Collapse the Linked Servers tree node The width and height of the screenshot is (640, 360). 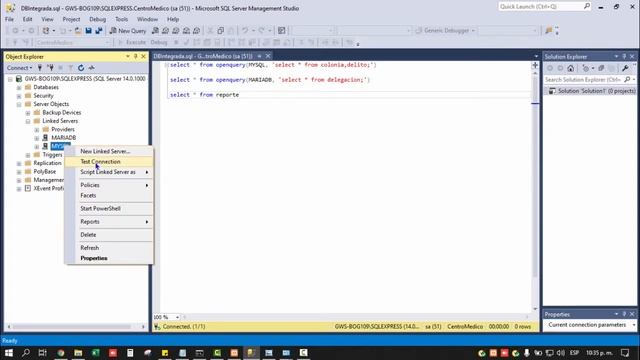[x=28, y=121]
